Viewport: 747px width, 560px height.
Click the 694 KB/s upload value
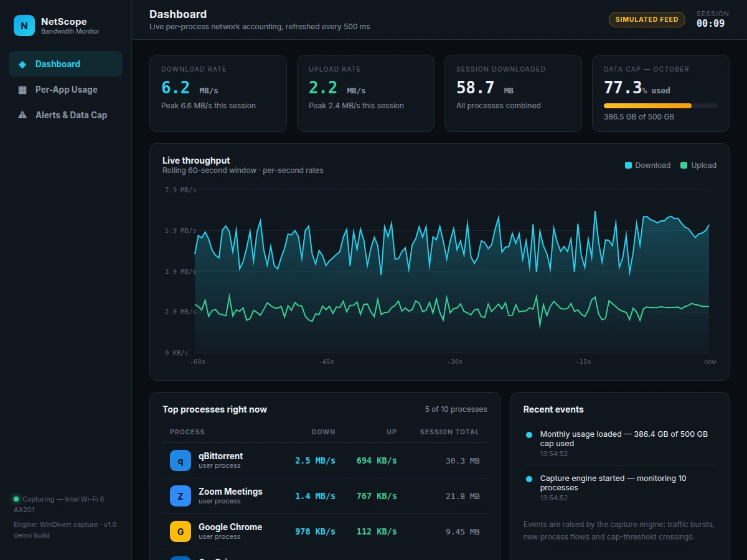377,461
